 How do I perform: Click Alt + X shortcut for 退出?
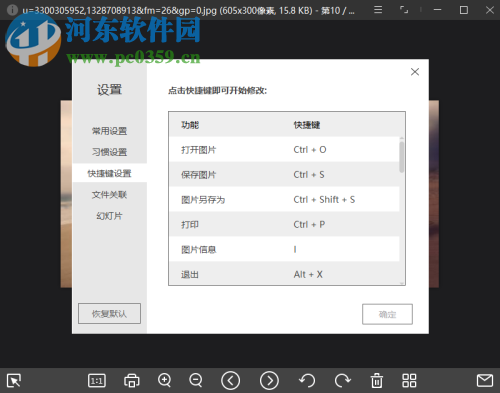308,274
